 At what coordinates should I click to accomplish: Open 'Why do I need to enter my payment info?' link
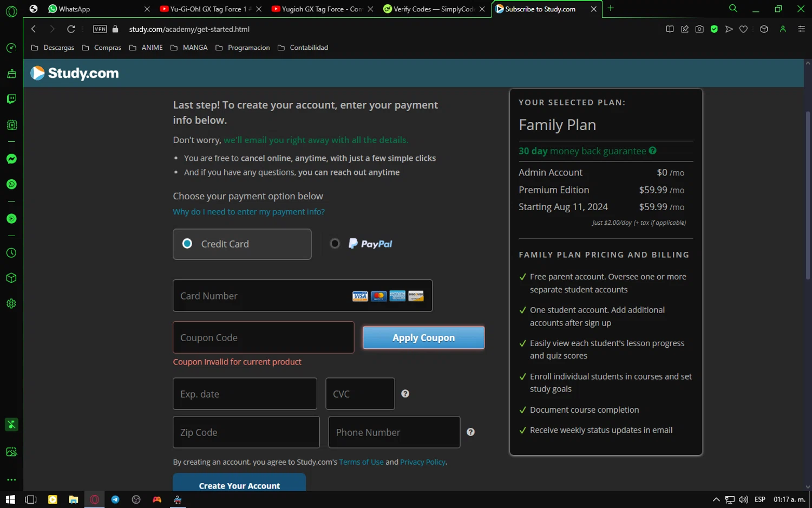click(249, 212)
